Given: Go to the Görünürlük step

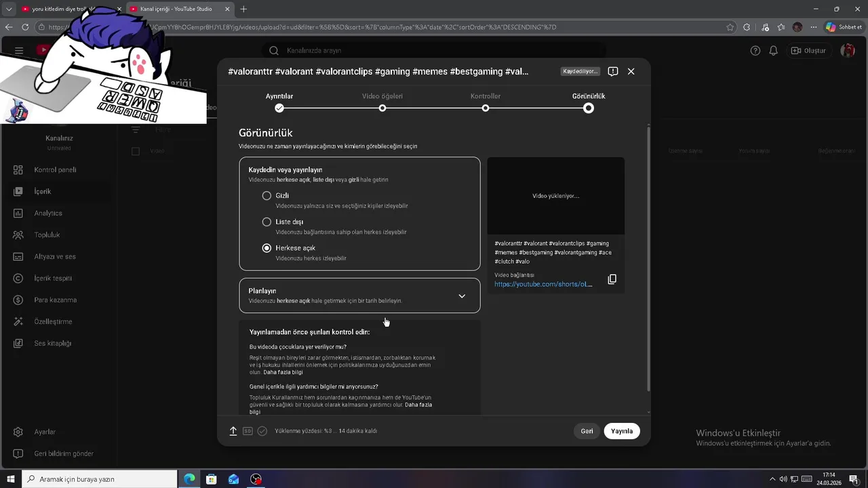Looking at the screenshot, I should [x=589, y=102].
